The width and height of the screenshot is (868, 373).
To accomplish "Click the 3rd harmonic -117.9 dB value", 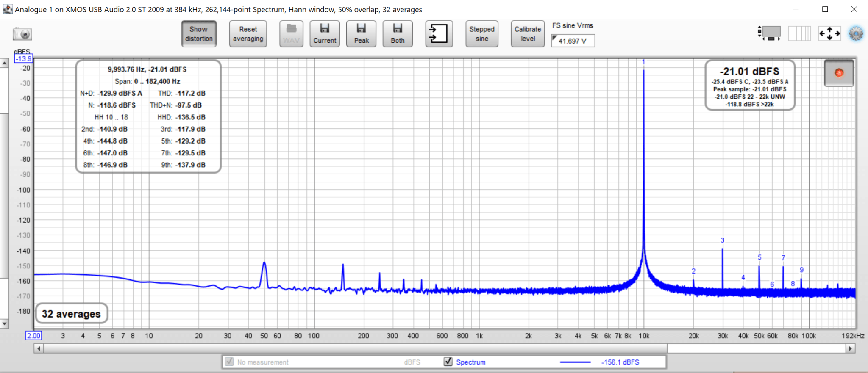I will pos(190,129).
